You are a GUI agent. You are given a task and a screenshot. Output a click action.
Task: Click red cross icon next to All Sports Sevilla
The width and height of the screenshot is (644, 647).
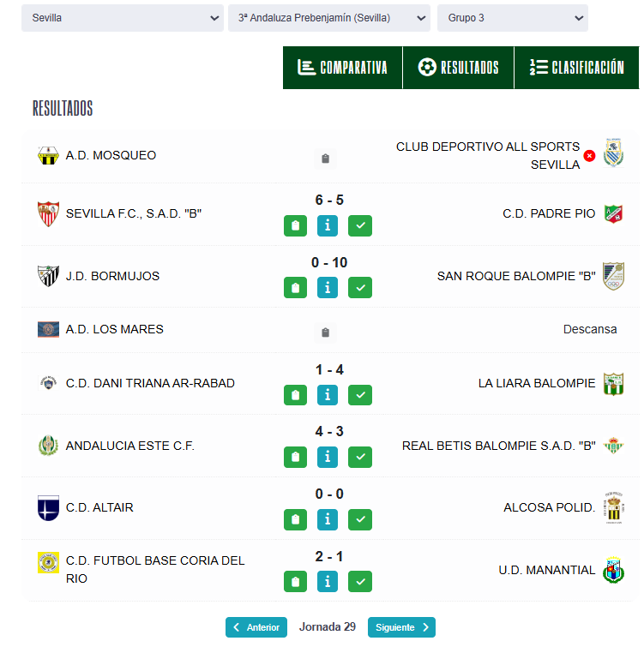coord(590,156)
